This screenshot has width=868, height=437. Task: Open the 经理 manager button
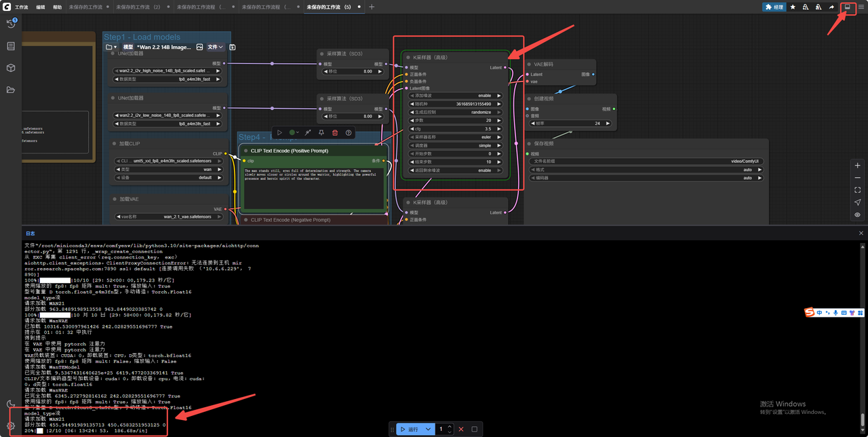click(x=773, y=7)
